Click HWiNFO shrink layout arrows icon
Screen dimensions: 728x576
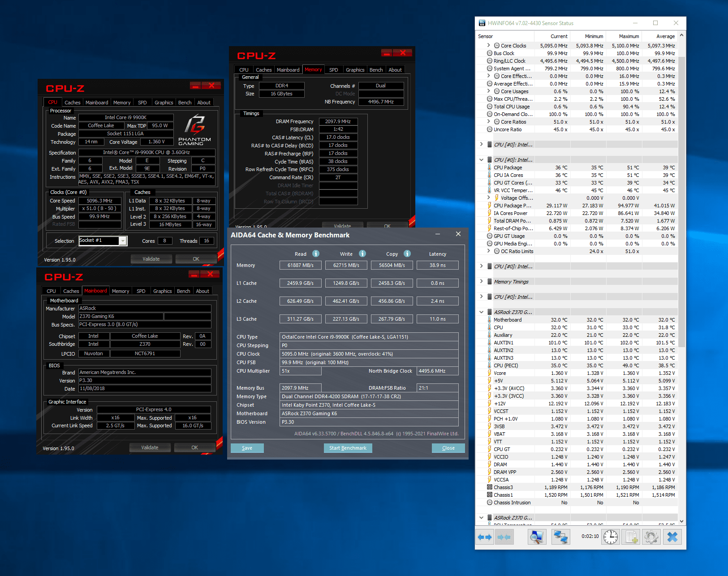pos(504,537)
